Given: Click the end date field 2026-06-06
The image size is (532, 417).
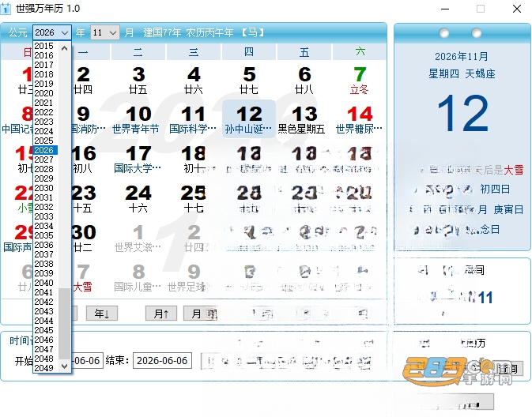Looking at the screenshot, I should [162, 361].
